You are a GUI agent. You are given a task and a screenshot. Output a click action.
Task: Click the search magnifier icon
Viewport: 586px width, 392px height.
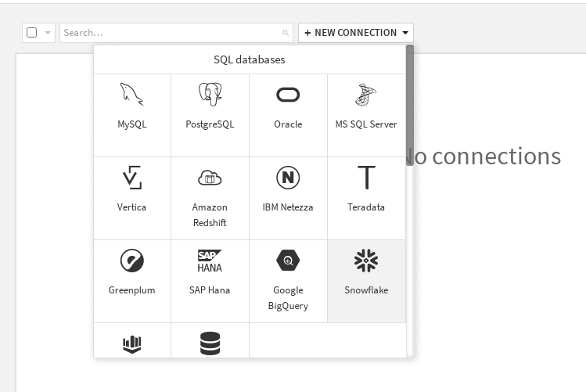tap(286, 33)
